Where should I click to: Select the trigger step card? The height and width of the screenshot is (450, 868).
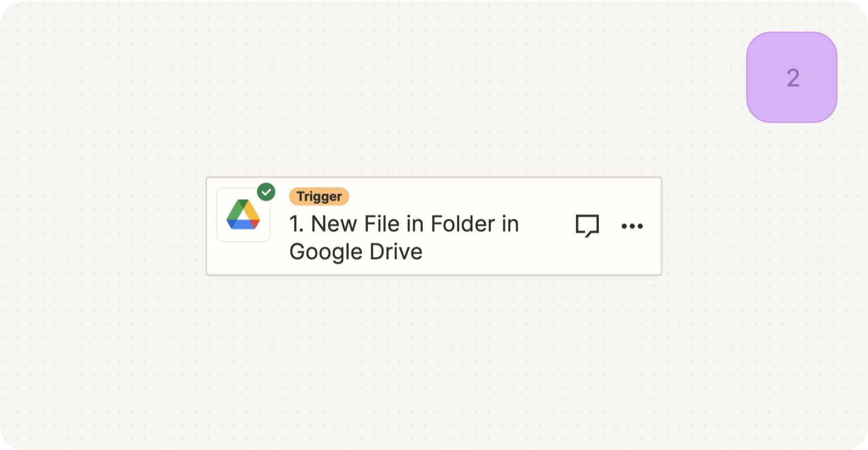tap(434, 226)
